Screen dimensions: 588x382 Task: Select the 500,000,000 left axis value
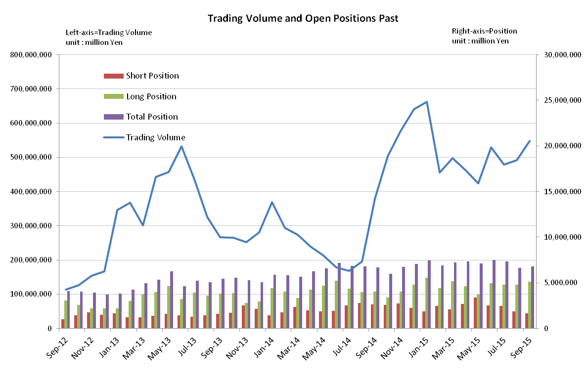[x=31, y=158]
